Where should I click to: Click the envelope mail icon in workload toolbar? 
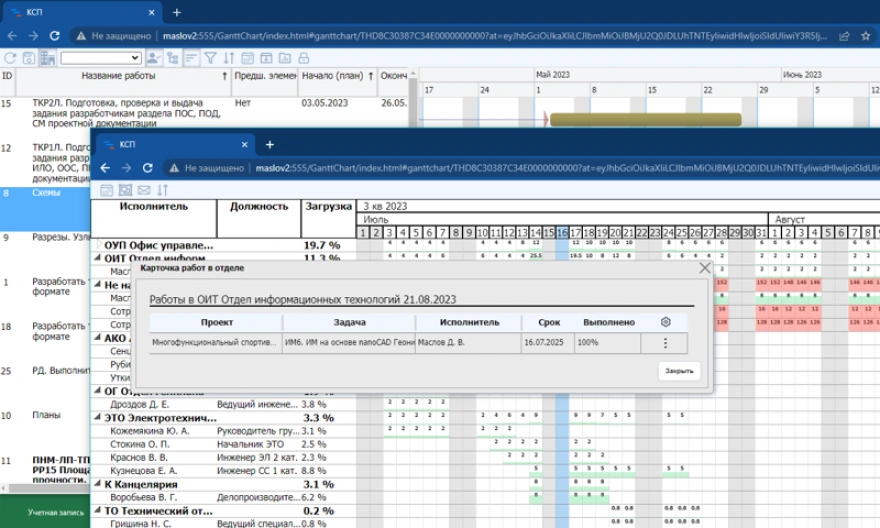[x=143, y=190]
